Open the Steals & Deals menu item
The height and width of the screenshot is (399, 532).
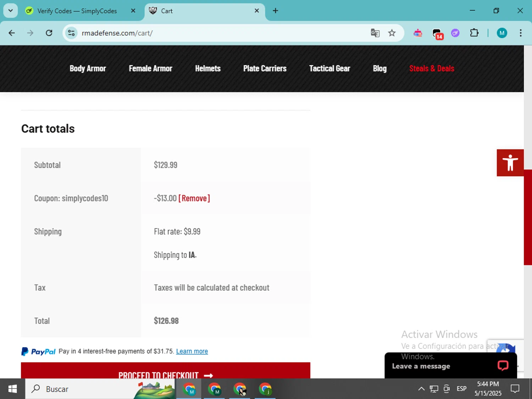[x=432, y=68]
